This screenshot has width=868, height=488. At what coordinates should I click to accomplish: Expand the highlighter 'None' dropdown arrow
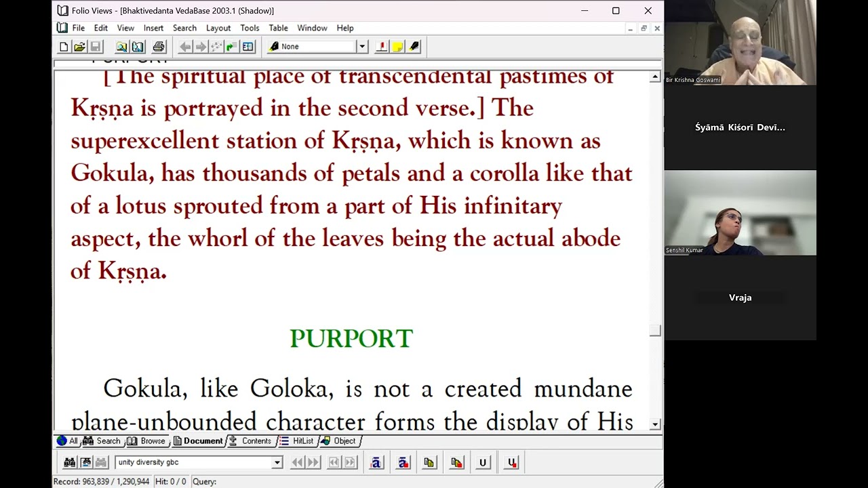pos(362,47)
